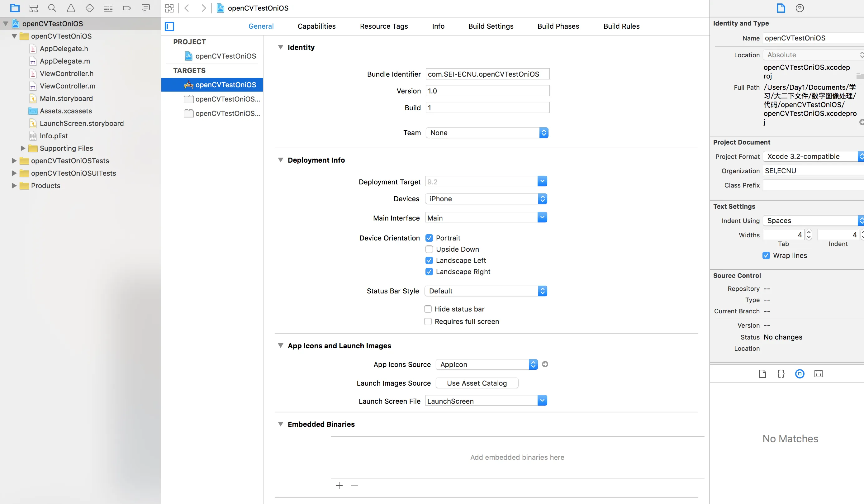Screen dimensions: 864x504
Task: Click the related items grid icon
Action: click(x=169, y=8)
